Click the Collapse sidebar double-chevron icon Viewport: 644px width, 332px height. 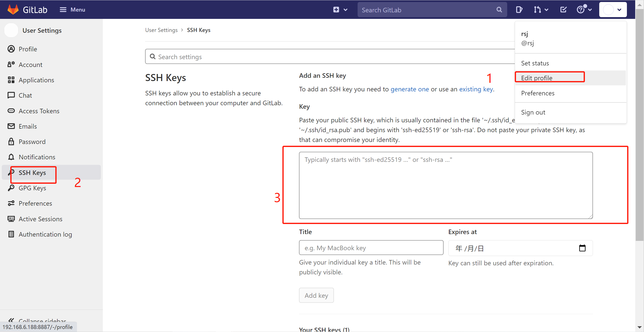click(11, 320)
